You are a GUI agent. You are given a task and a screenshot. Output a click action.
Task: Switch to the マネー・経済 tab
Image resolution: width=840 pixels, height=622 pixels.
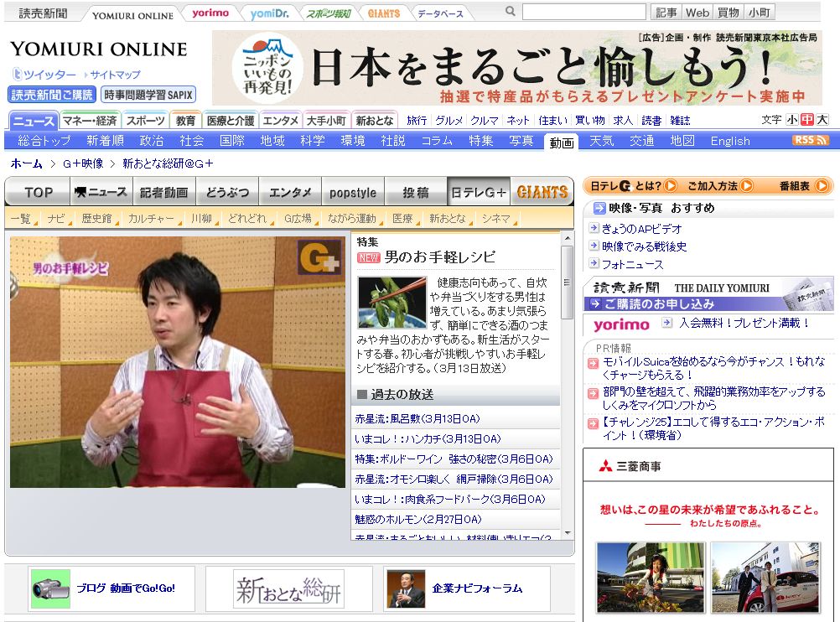(x=90, y=121)
